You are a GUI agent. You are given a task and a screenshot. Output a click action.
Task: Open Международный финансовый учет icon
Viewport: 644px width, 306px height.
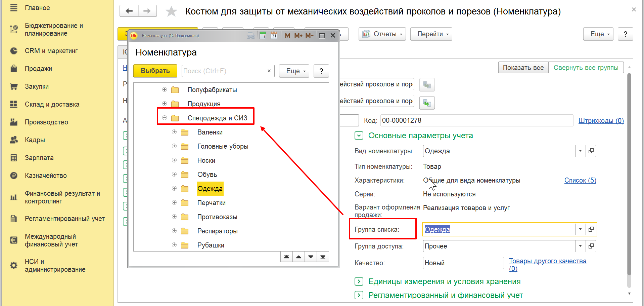click(x=14, y=240)
